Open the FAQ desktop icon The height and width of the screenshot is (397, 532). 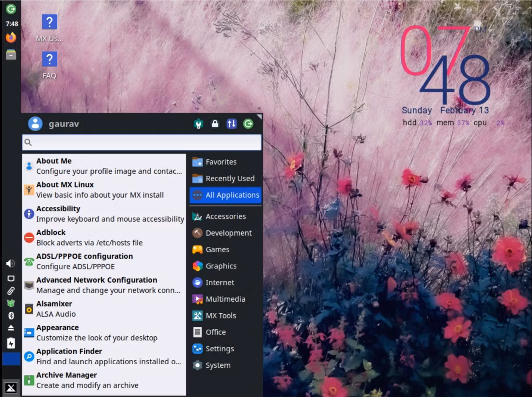[49, 66]
